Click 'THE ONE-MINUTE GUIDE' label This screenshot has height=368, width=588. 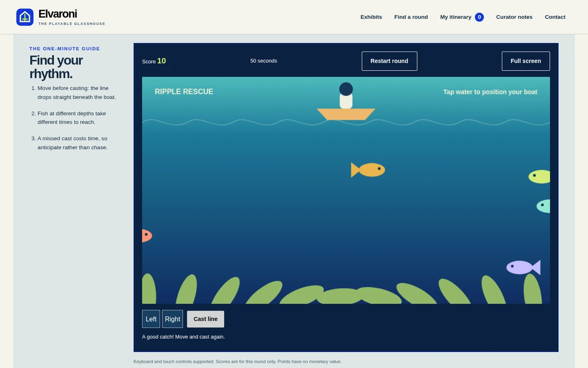pyautogui.click(x=65, y=49)
